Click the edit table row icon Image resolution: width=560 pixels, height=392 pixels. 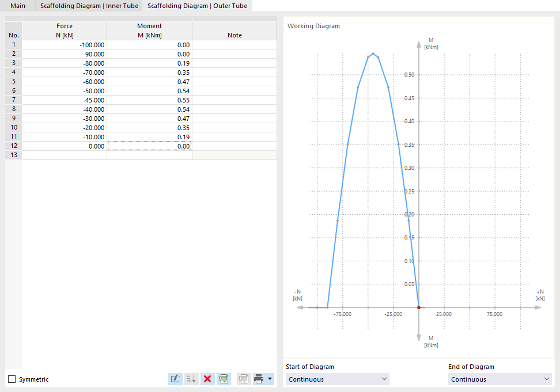[175, 379]
